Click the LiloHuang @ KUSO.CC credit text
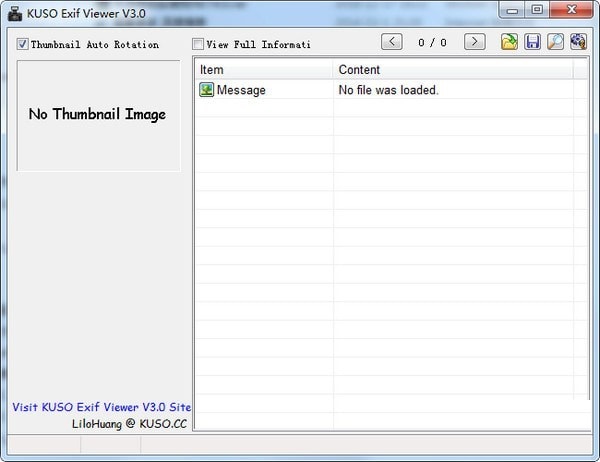The height and width of the screenshot is (462, 600). [x=129, y=423]
